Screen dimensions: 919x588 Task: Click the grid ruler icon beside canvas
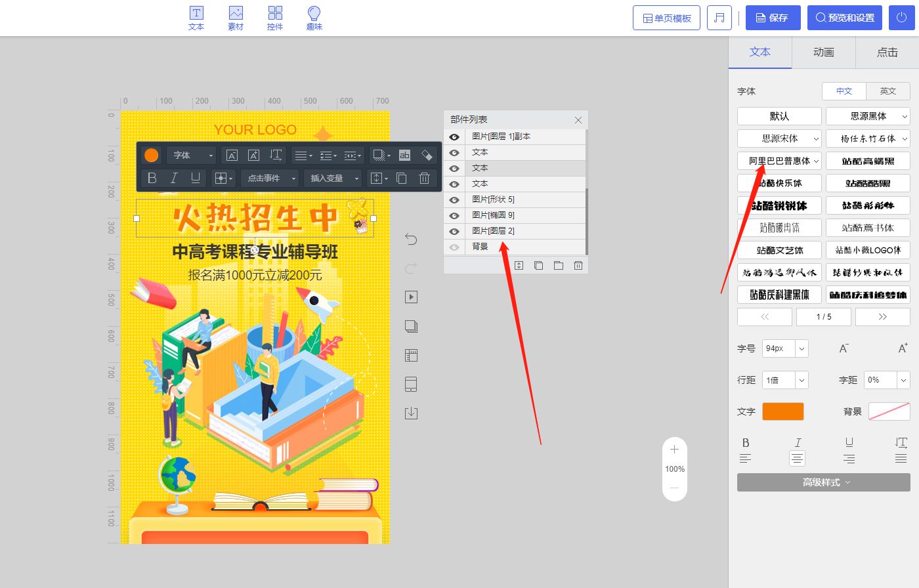pyautogui.click(x=411, y=355)
